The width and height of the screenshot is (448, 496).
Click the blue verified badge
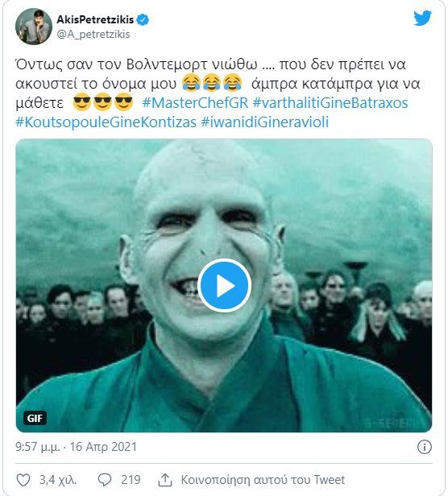[x=143, y=20]
